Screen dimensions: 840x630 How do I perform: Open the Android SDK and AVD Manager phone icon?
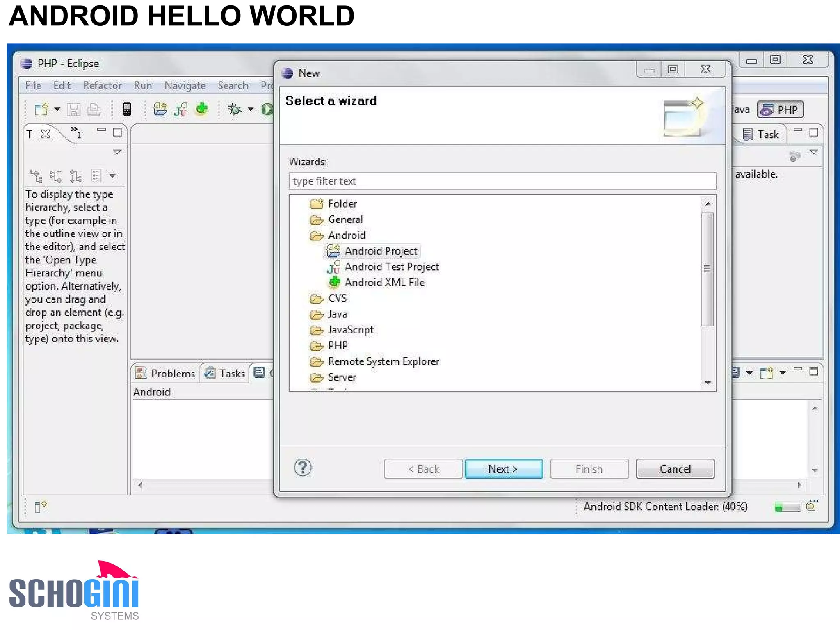pos(127,109)
